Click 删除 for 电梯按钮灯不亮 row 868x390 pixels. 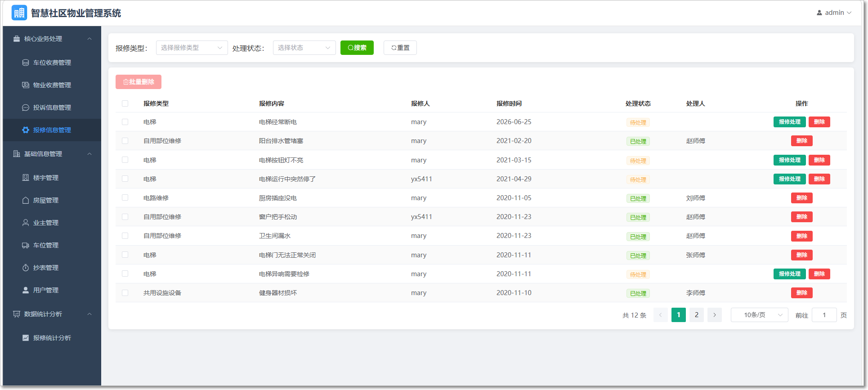(x=819, y=160)
